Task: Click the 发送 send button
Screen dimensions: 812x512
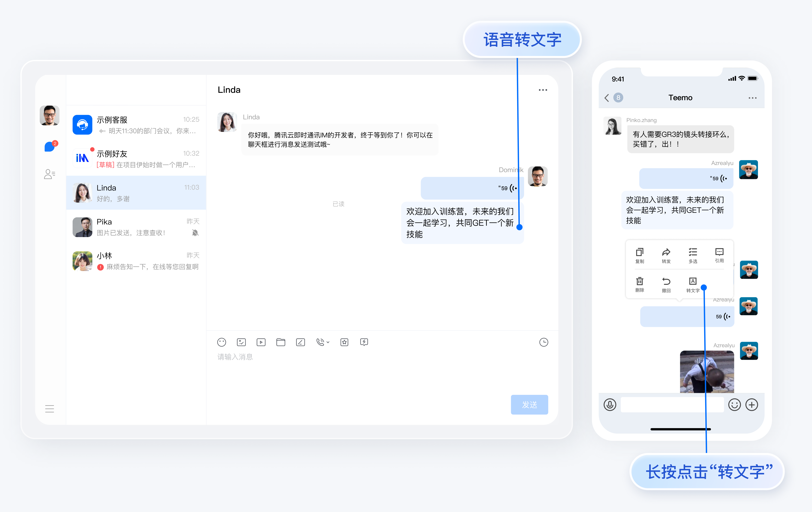Action: click(529, 404)
